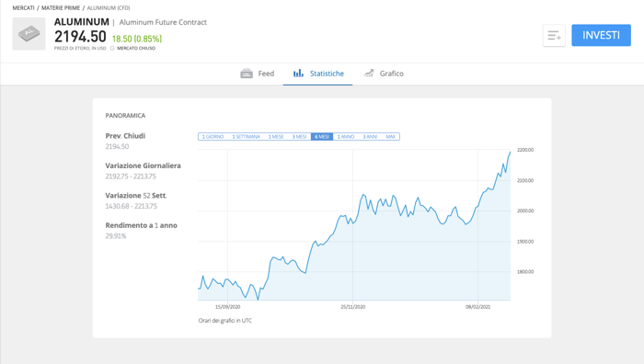Click the add to watchlist icon

pyautogui.click(x=554, y=35)
